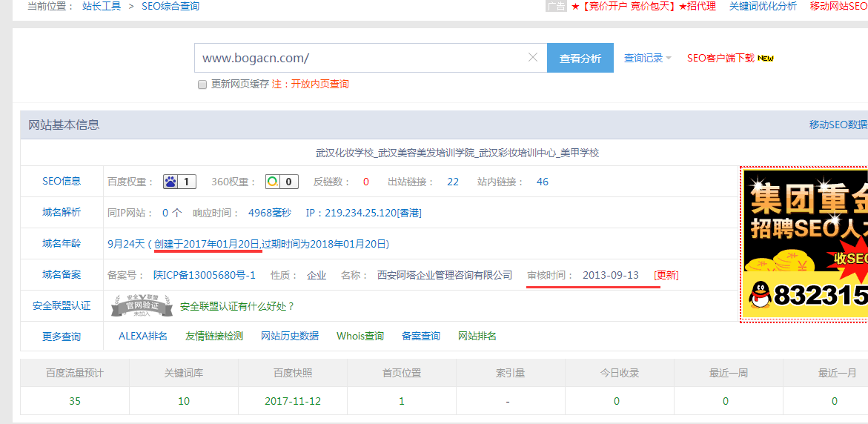Click the internal links count 46

coord(543,182)
